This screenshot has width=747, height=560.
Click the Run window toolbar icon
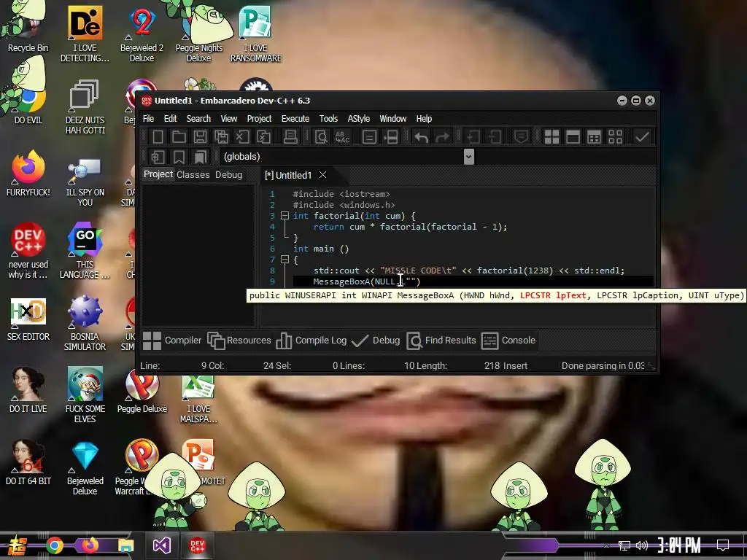coord(573,137)
